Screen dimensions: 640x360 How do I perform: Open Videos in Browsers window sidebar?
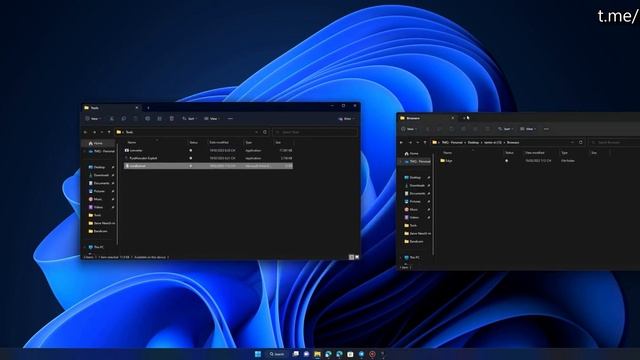pos(414,218)
